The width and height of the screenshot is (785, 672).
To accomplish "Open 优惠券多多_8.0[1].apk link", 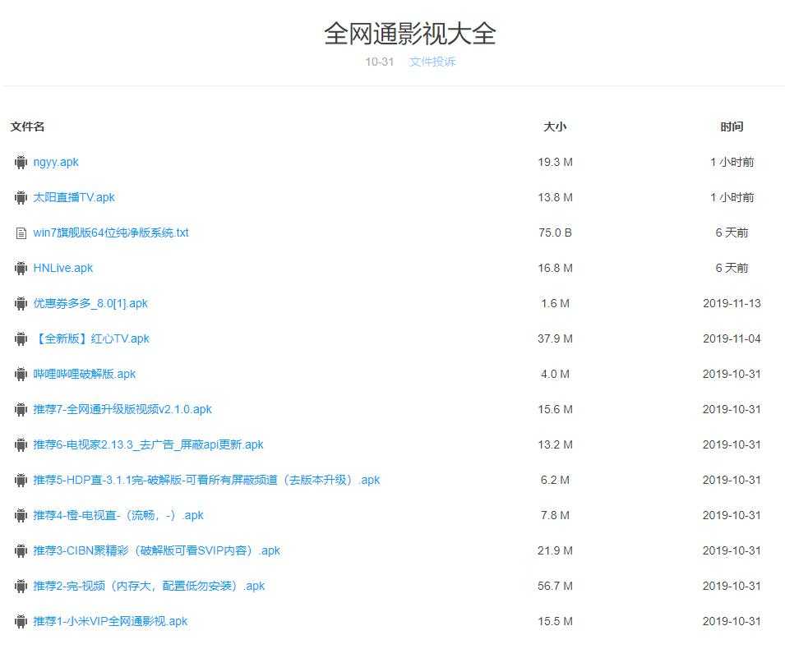I will [90, 303].
